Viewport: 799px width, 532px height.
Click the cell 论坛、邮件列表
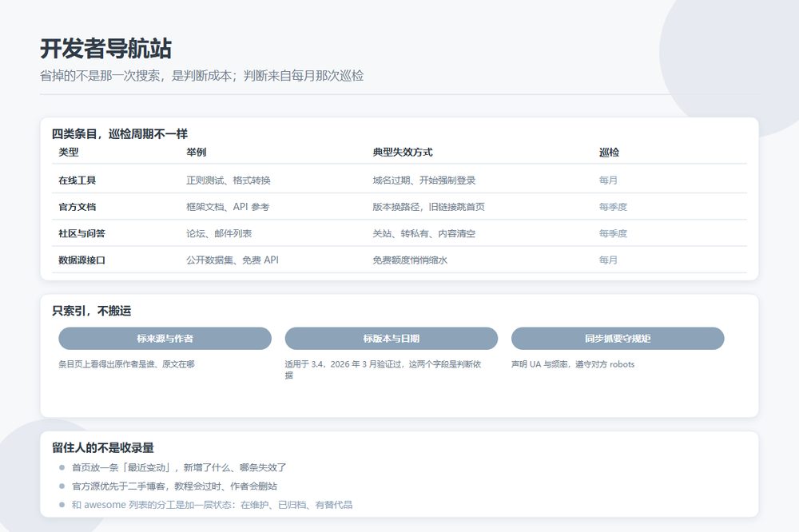pyautogui.click(x=219, y=233)
